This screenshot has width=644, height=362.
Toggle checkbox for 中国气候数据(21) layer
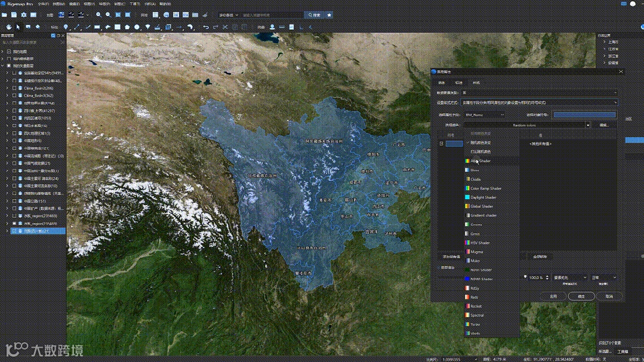point(14,163)
